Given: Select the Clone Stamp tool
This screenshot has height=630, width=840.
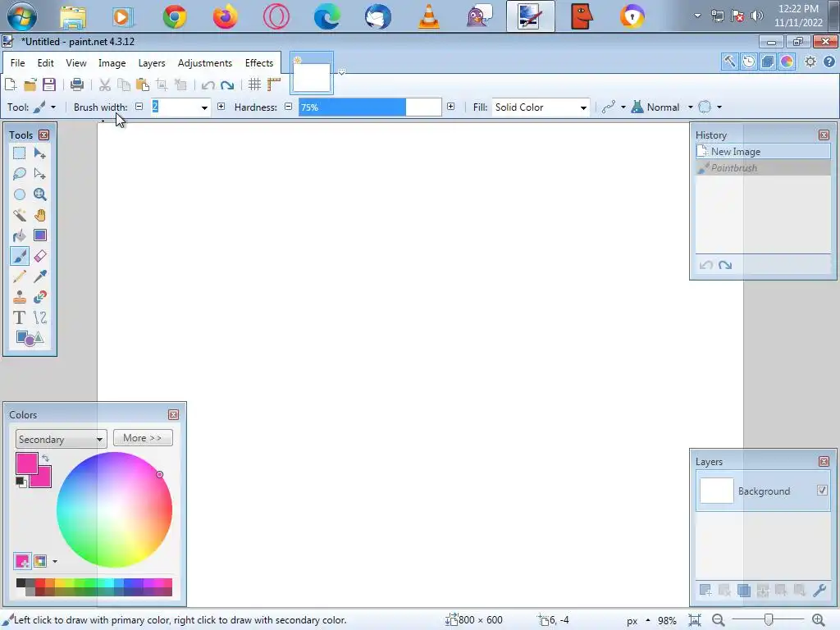Looking at the screenshot, I should pos(20,297).
